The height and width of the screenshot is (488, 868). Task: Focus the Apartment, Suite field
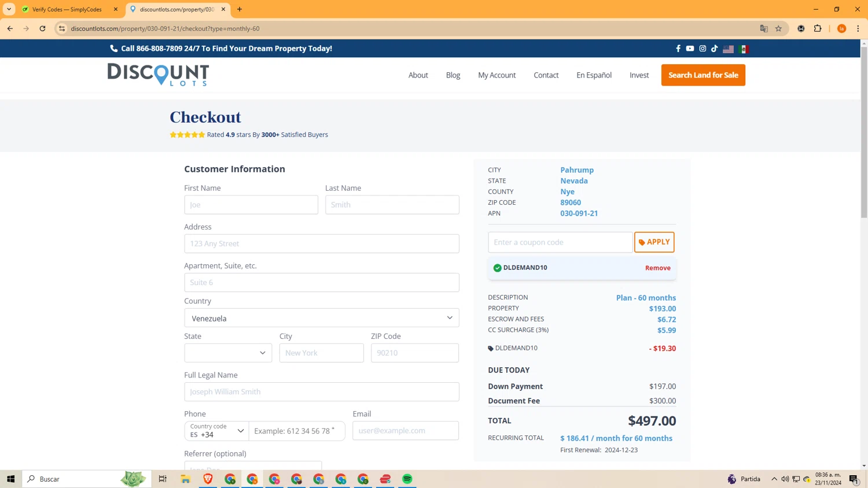[x=322, y=282]
